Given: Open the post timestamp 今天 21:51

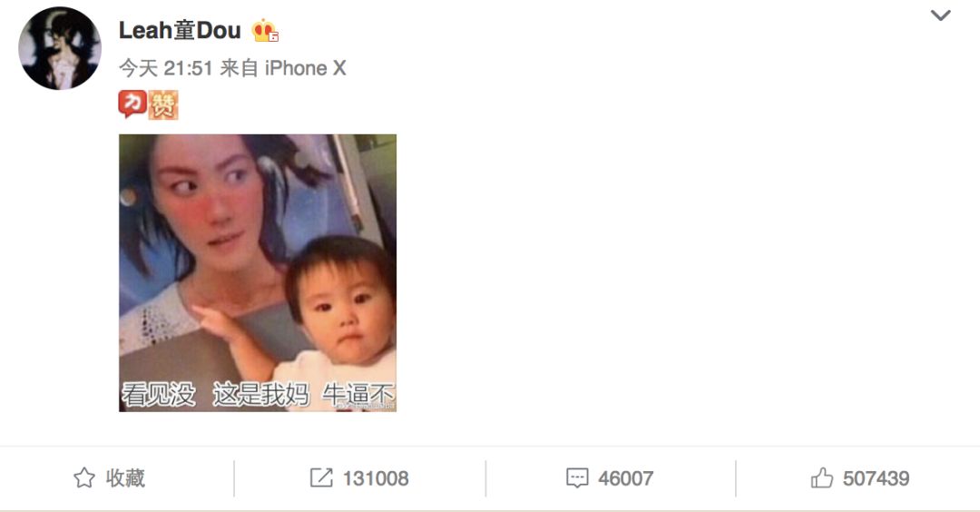Looking at the screenshot, I should [166, 67].
